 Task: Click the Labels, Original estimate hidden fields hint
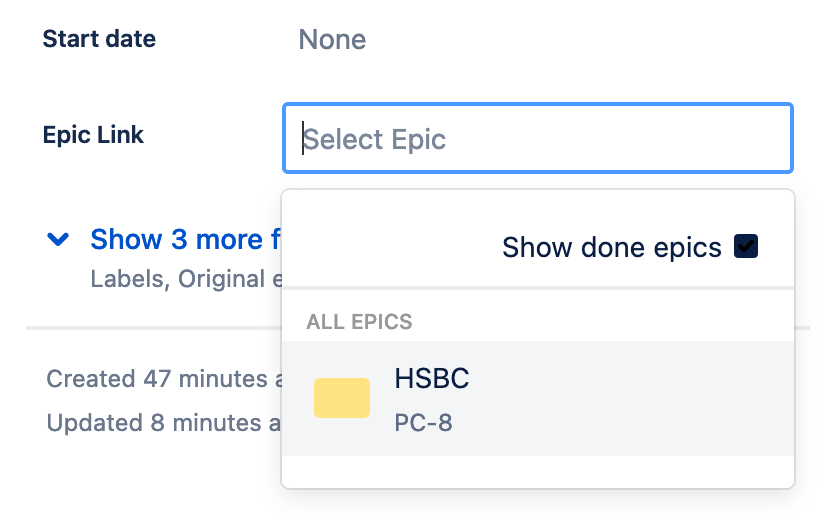(x=186, y=279)
